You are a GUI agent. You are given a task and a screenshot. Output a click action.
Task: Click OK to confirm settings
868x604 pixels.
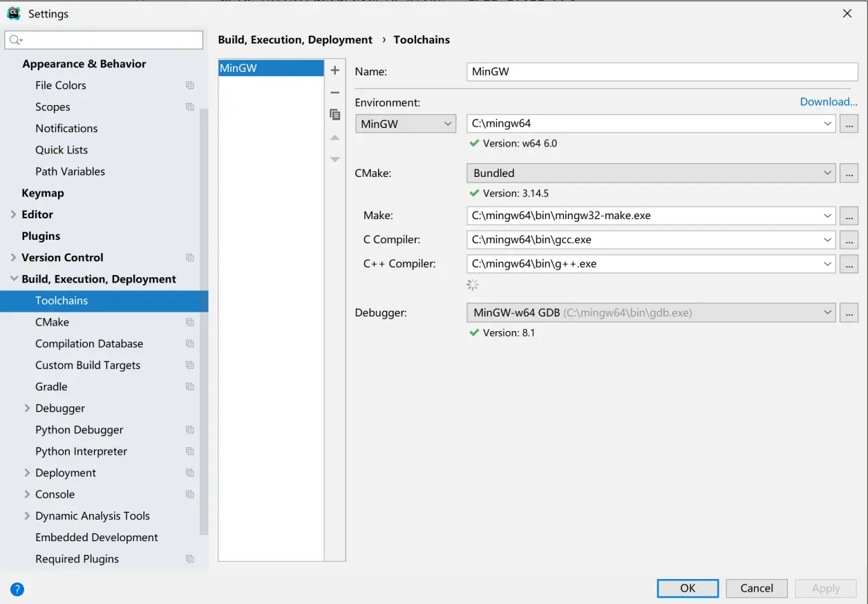point(688,588)
